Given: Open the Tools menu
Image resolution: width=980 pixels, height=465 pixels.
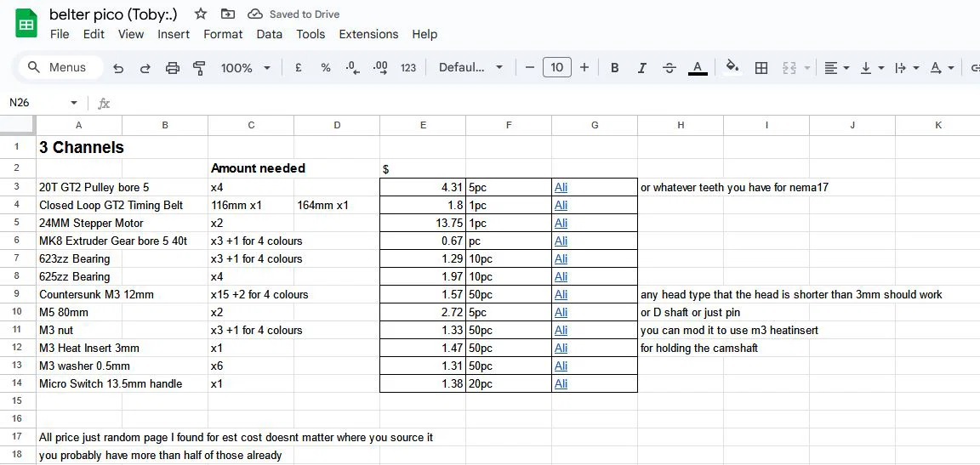Looking at the screenshot, I should tap(311, 34).
